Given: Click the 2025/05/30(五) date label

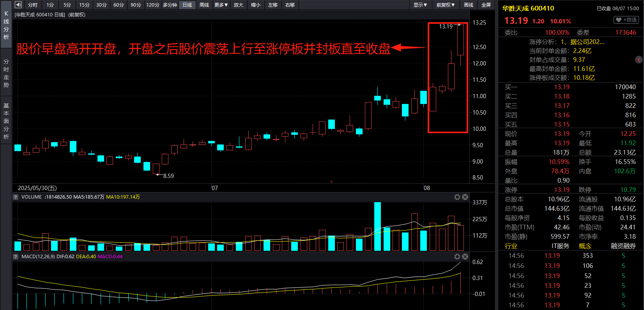Looking at the screenshot, I should [x=37, y=188].
